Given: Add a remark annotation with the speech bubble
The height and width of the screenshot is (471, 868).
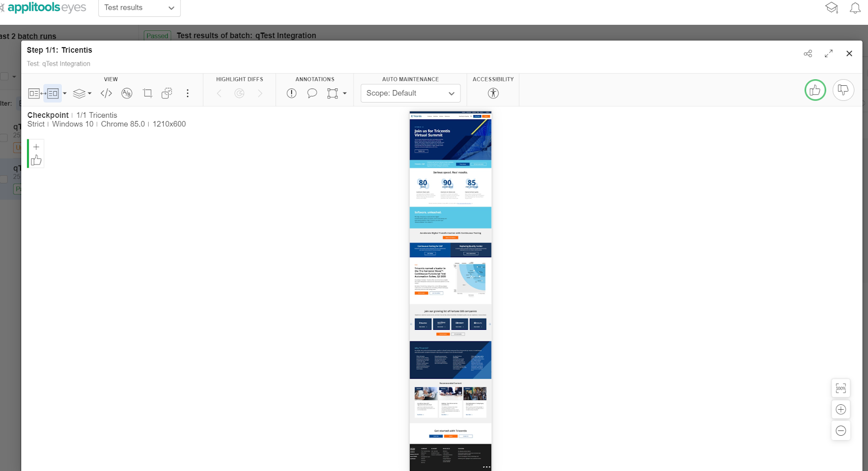Looking at the screenshot, I should (312, 93).
